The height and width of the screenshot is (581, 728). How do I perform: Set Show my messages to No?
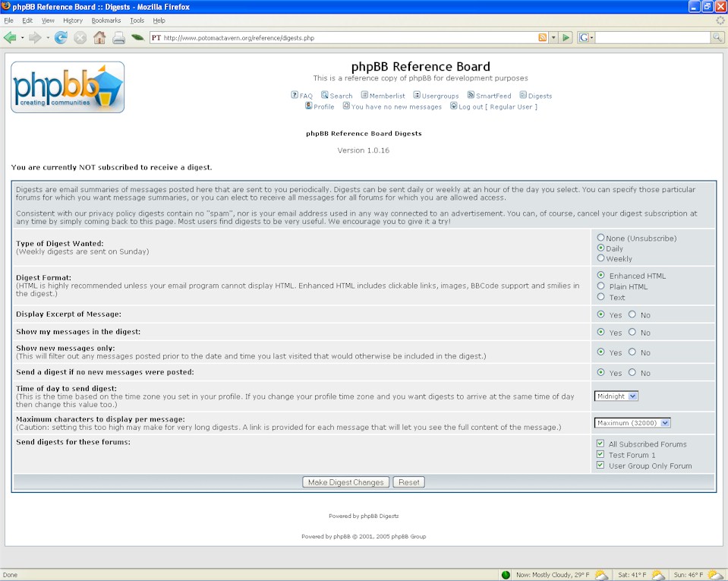coord(632,332)
